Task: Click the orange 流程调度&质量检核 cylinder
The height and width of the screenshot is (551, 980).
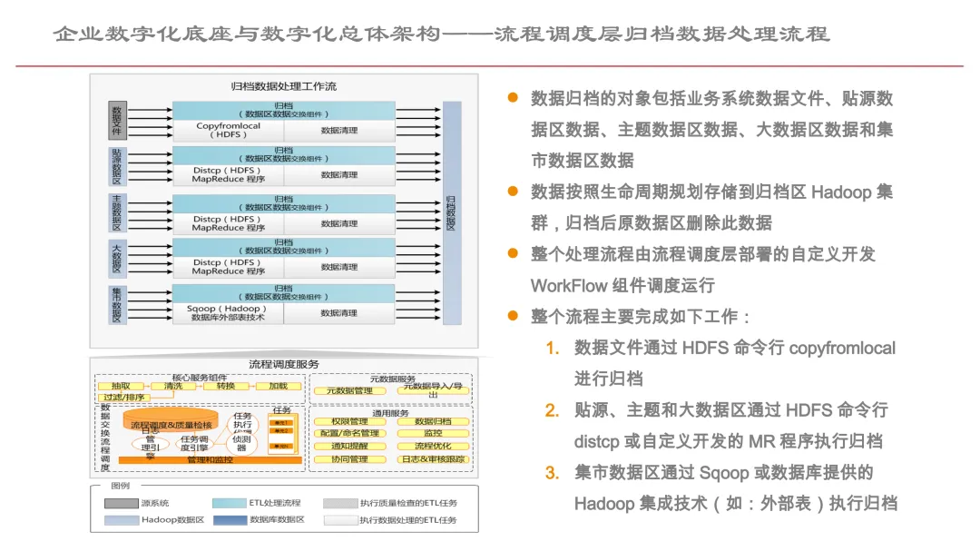Action: [171, 419]
